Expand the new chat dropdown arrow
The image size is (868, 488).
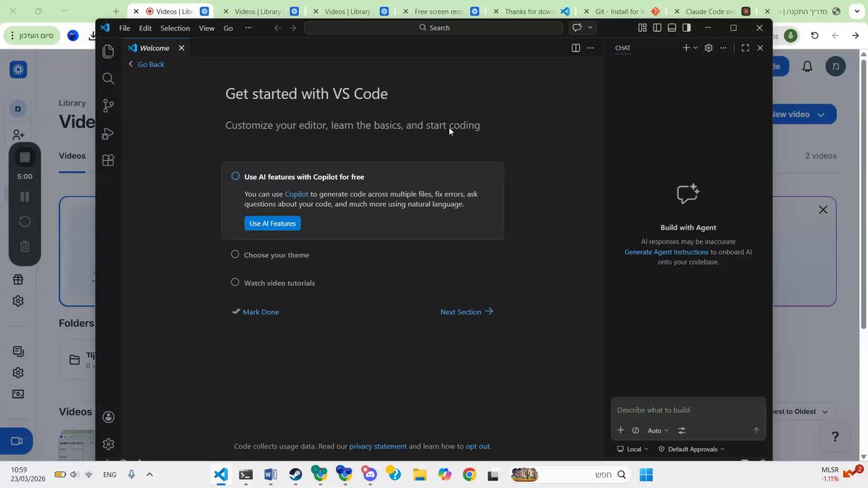pos(695,48)
